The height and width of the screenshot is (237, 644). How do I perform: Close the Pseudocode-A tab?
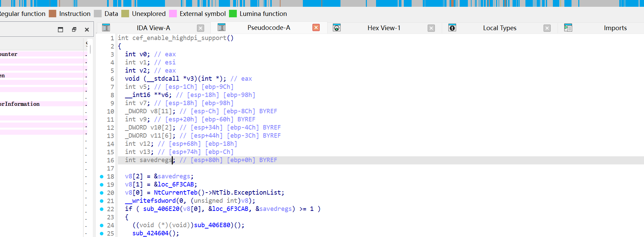pyautogui.click(x=316, y=28)
